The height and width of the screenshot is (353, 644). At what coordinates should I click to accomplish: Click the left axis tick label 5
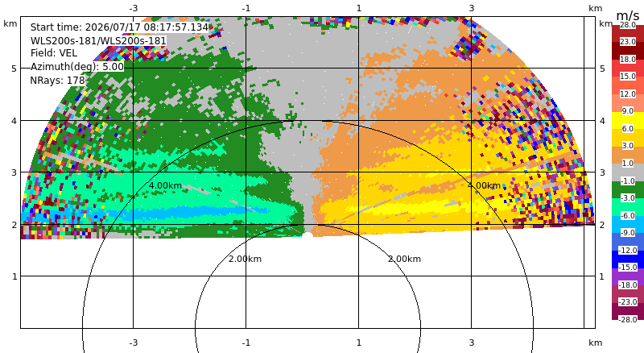pyautogui.click(x=14, y=69)
